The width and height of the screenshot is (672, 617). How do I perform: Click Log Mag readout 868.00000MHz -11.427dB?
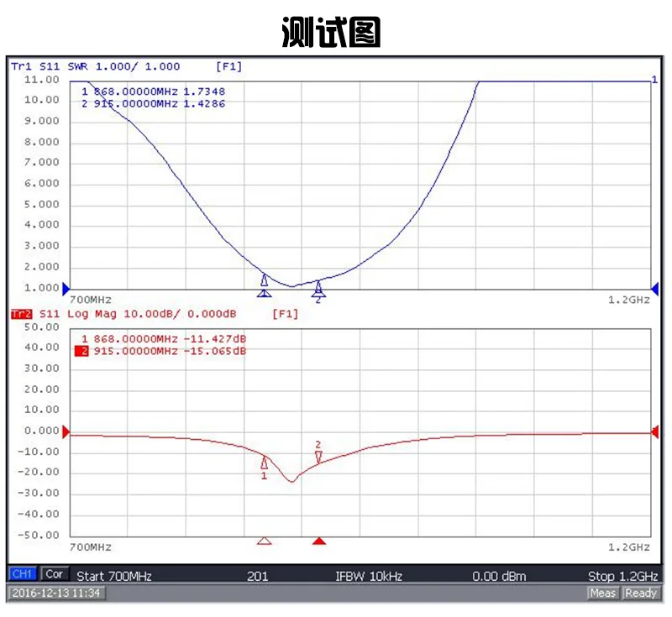coord(164,339)
